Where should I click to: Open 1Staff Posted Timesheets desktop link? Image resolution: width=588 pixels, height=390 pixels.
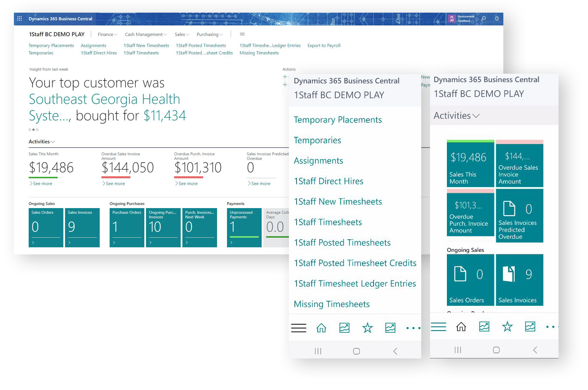pyautogui.click(x=201, y=45)
